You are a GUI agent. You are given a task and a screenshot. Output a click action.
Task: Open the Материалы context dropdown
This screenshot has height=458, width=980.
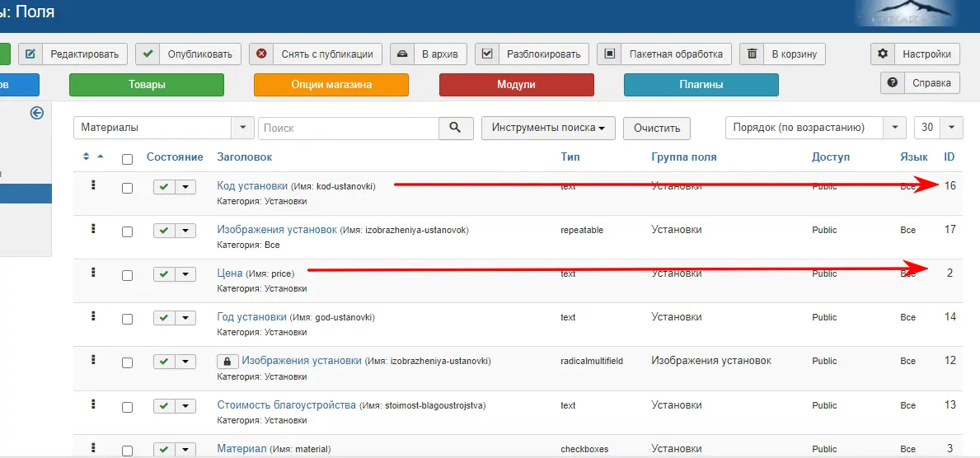click(164, 128)
